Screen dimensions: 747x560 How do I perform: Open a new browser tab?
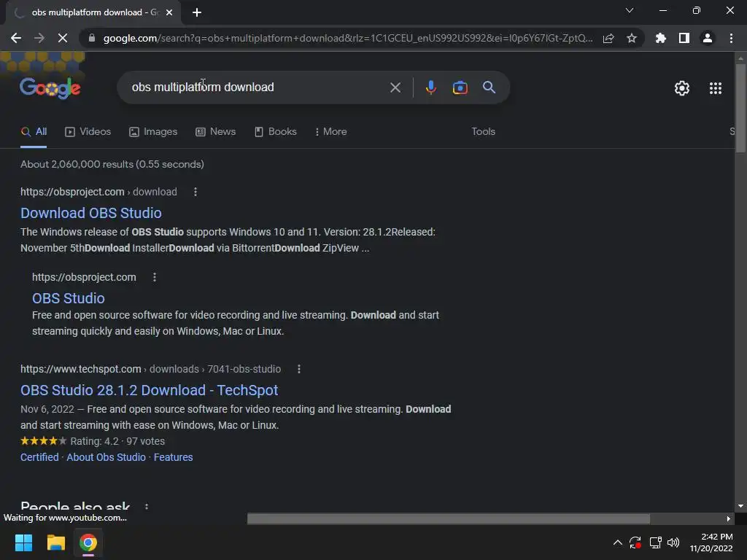[x=197, y=12]
